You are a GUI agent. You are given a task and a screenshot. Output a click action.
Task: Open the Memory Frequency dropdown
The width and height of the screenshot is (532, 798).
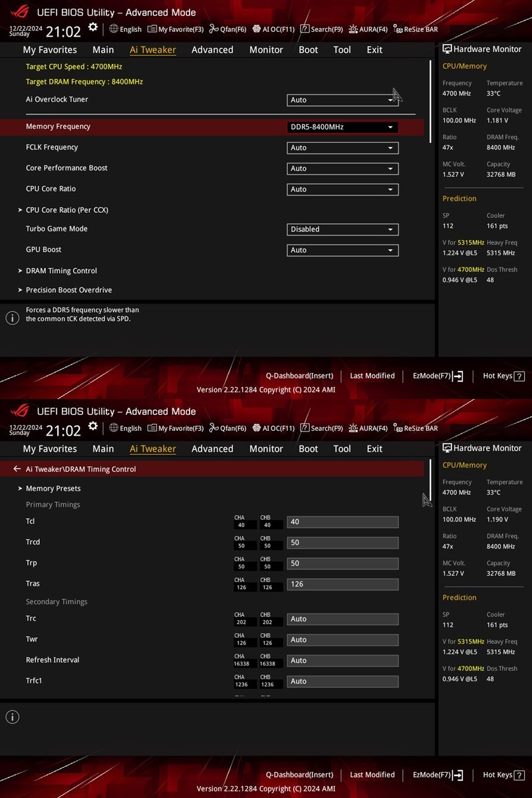[x=342, y=126]
